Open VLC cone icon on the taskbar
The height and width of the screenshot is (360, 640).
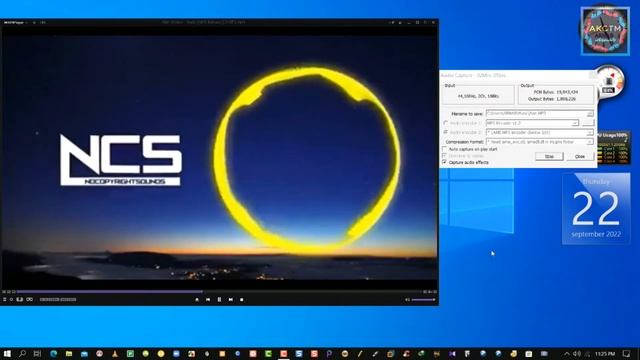(x=115, y=353)
